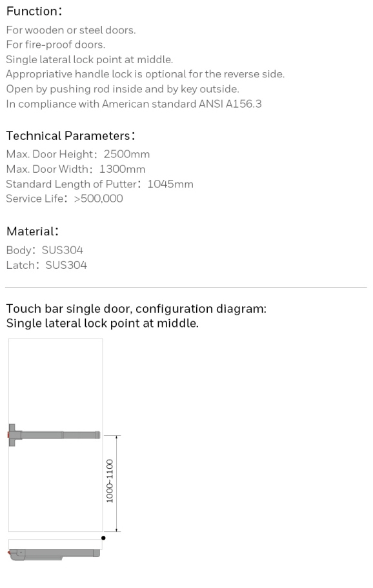373x588 pixels.
Task: Click Standard Length of Putter 1045mm
Action: tap(99, 184)
